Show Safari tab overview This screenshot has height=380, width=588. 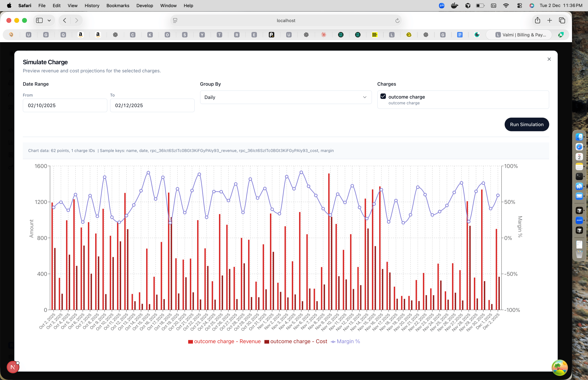point(562,20)
